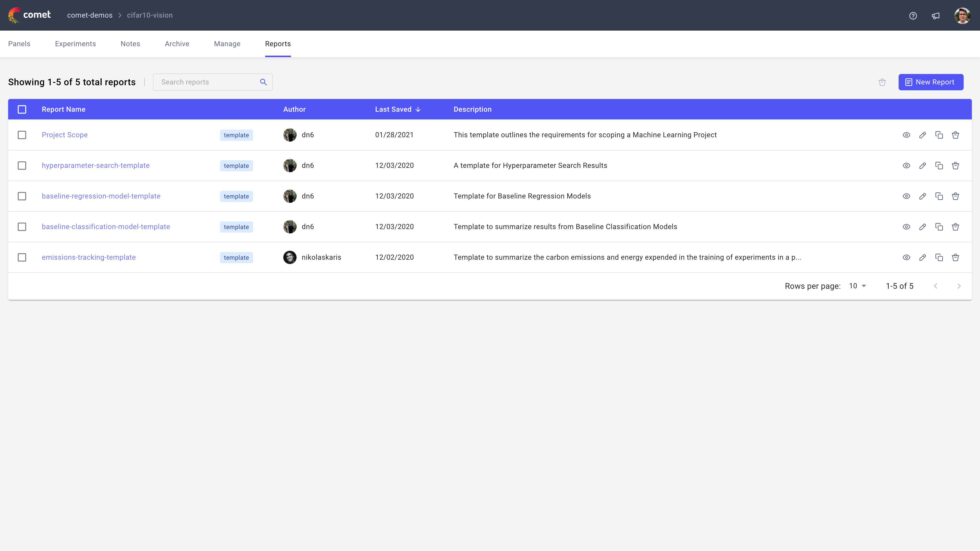Viewport: 980px width, 551px height.
Task: Go to next page using right chevron
Action: tap(959, 286)
